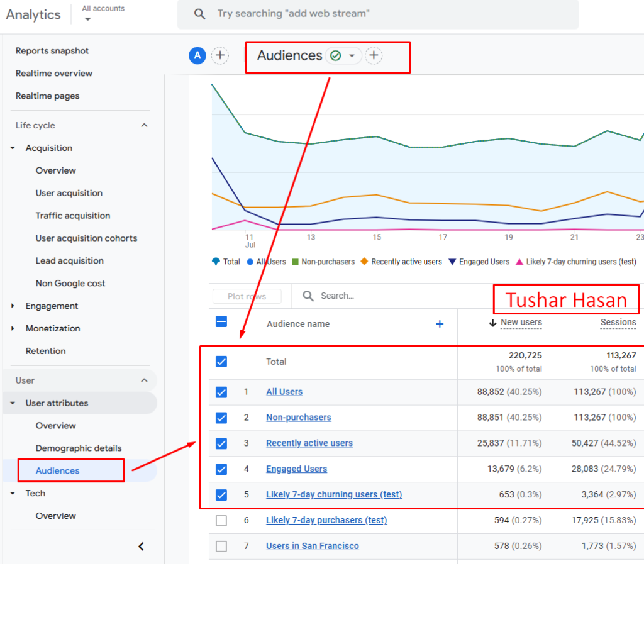Open the Audiences report selector dropdown
The height and width of the screenshot is (644, 644).
351,55
